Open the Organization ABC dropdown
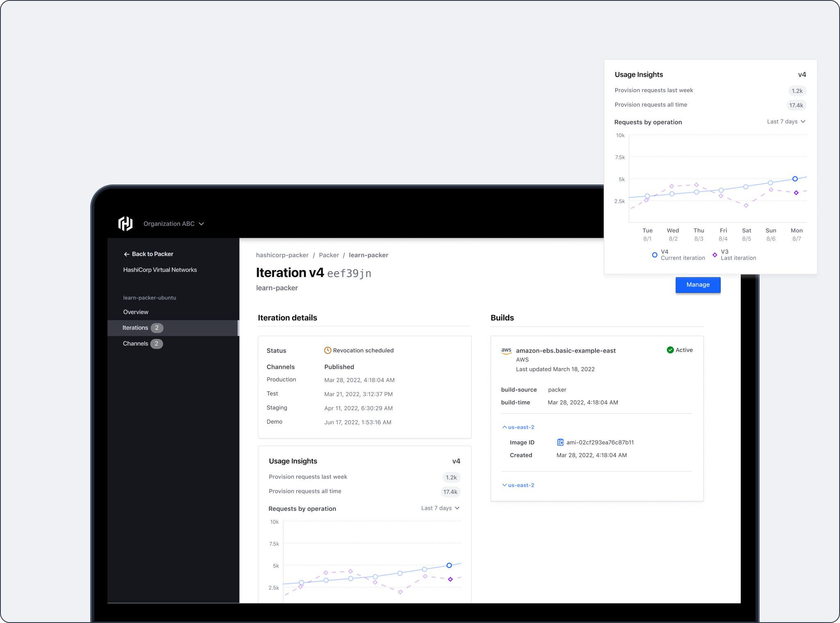The image size is (840, 623). click(173, 224)
